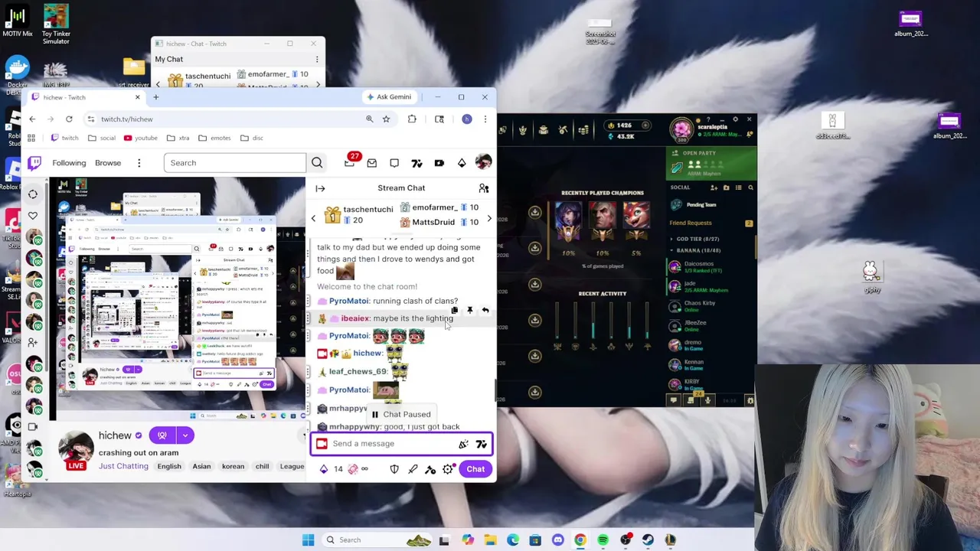
Task: Click the korean stream tag
Action: 233,466
